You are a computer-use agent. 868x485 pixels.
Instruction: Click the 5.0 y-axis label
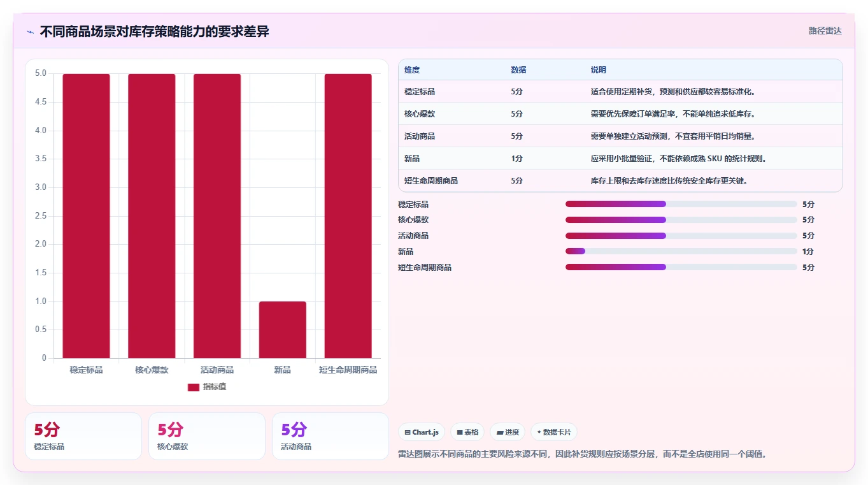tap(40, 73)
